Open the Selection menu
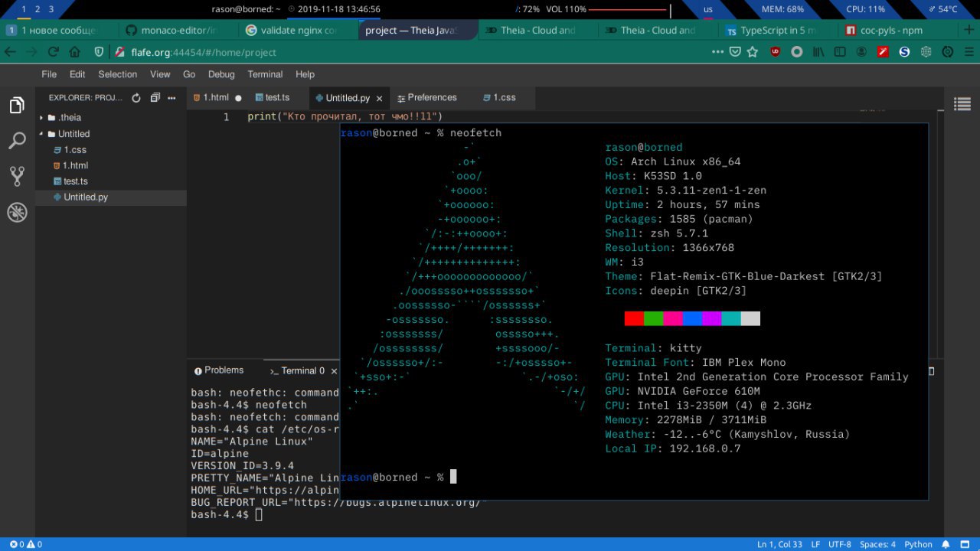This screenshot has width=980, height=551. tap(117, 74)
